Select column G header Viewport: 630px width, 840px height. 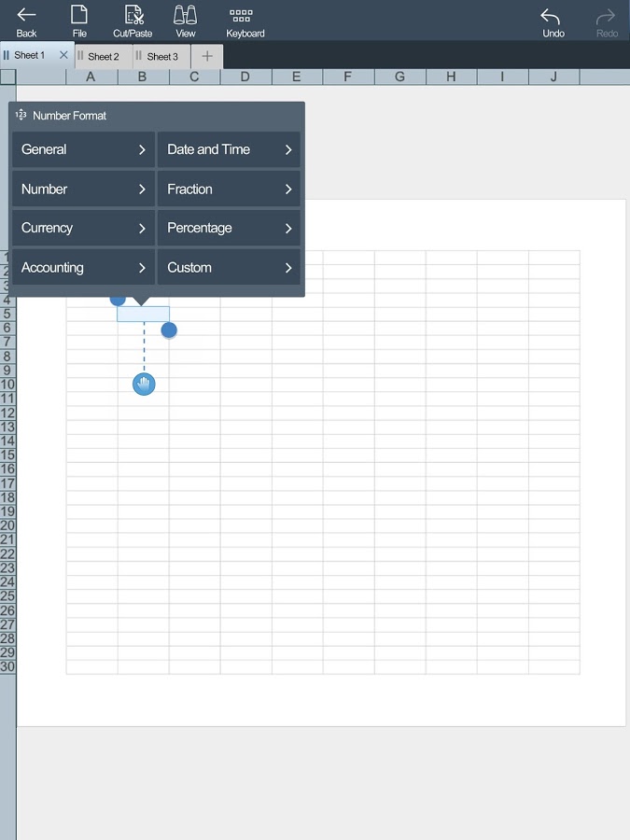pyautogui.click(x=400, y=77)
